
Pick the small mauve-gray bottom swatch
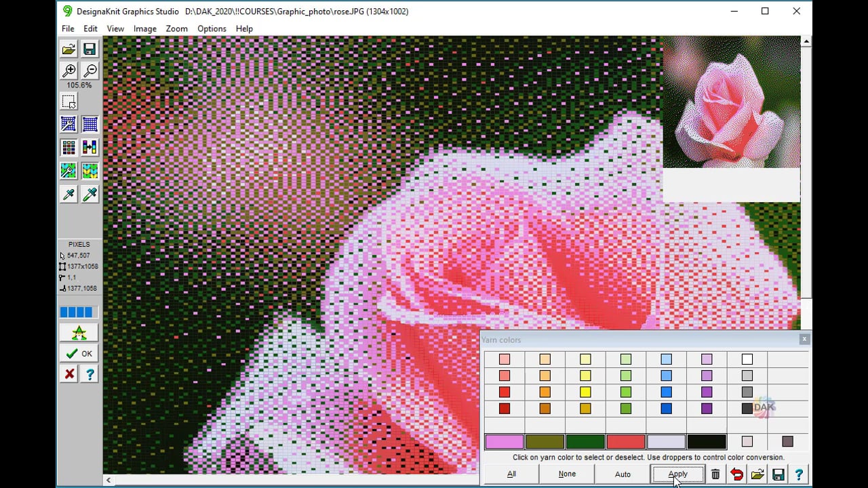tap(787, 442)
